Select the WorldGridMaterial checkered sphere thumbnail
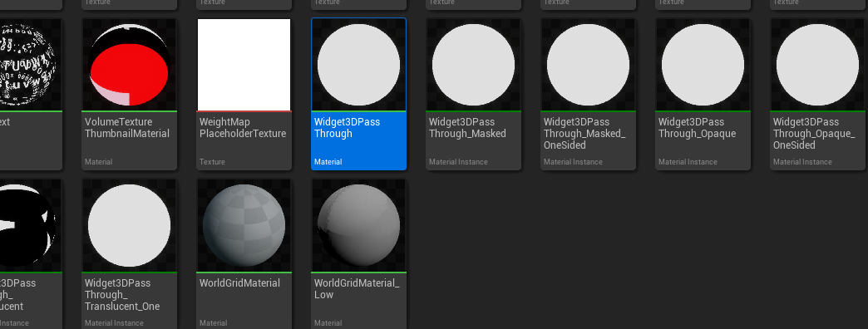 click(244, 226)
